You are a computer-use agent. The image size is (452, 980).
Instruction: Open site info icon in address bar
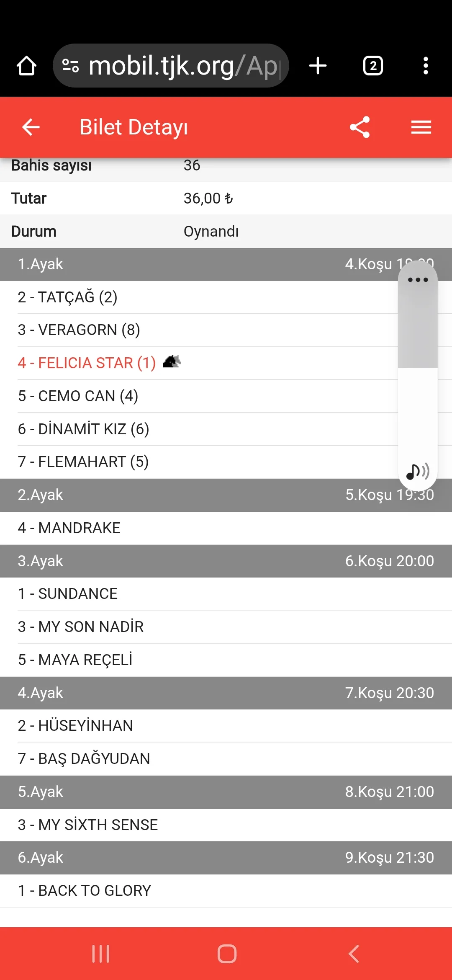click(70, 66)
